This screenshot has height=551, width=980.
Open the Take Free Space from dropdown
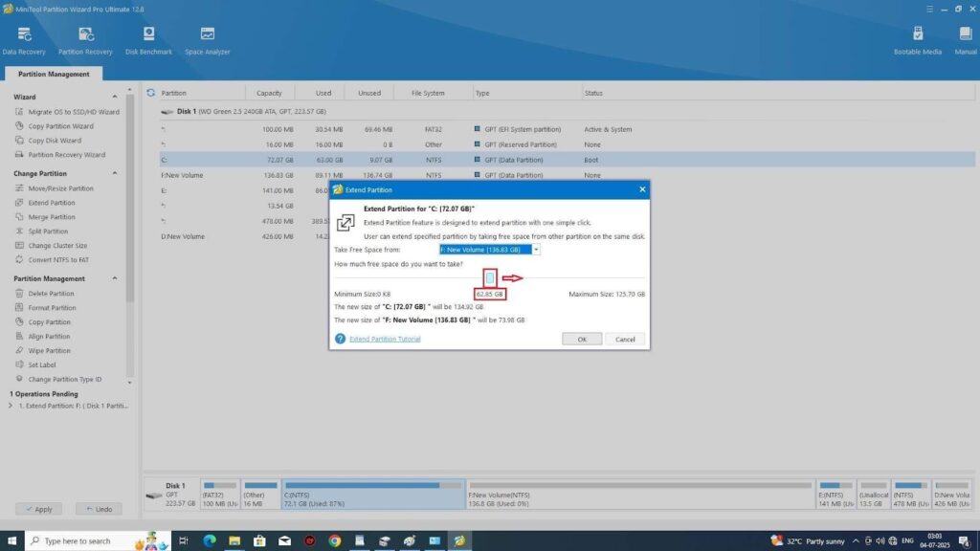pos(536,250)
